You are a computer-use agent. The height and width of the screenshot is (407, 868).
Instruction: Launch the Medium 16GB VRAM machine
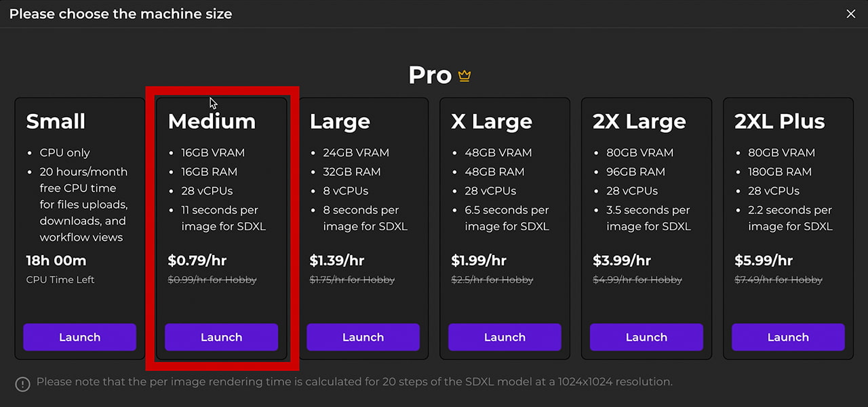(x=221, y=337)
